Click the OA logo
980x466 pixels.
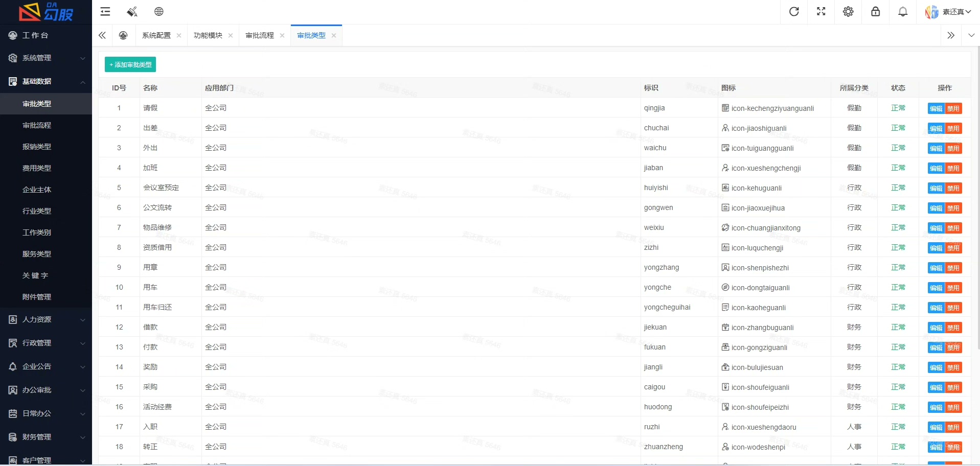point(46,12)
